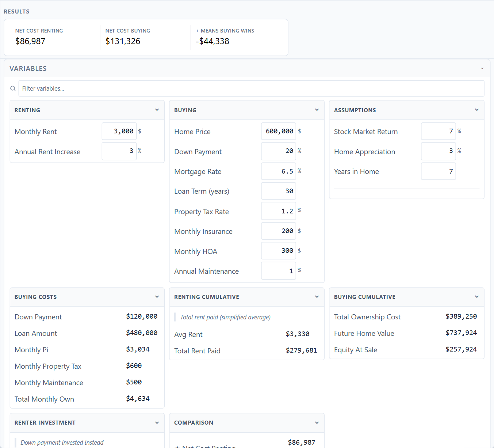Edit the Loan Term years field
This screenshot has height=448, width=494.
click(279, 191)
